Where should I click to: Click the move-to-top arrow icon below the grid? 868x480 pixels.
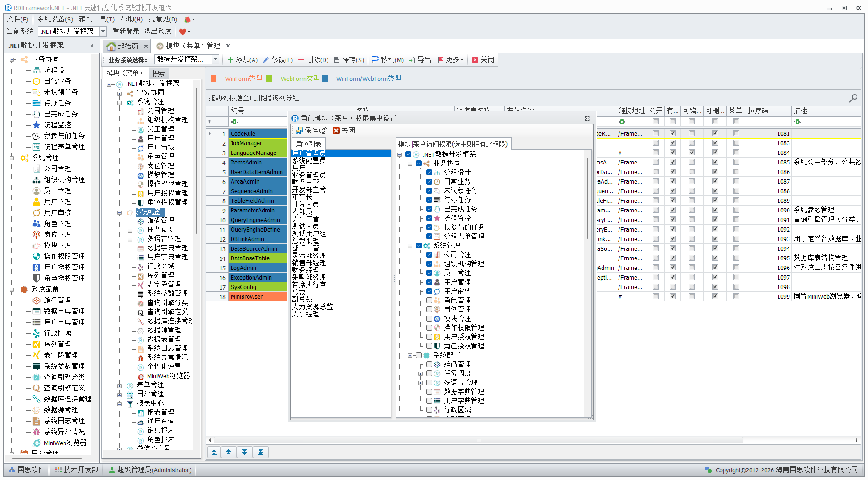tap(214, 452)
